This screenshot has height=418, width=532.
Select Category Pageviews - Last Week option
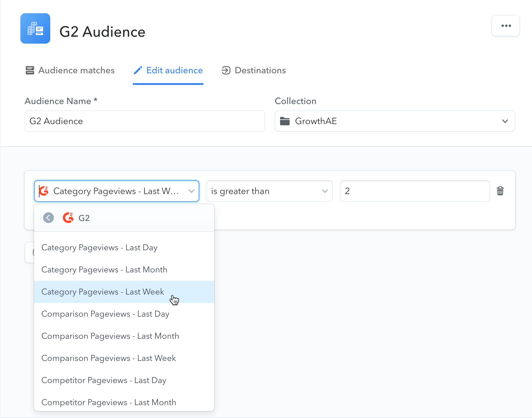(124, 292)
